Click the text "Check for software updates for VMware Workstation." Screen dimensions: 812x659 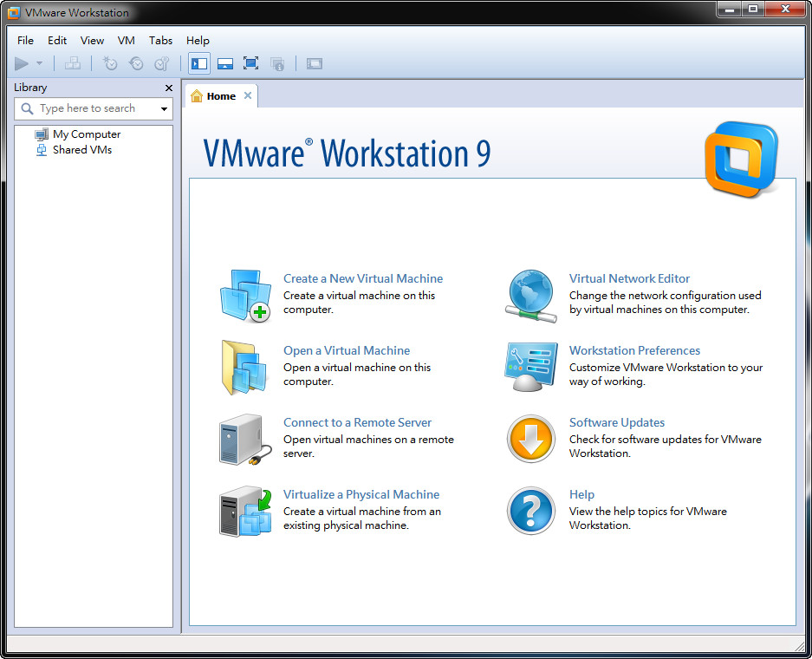(666, 447)
